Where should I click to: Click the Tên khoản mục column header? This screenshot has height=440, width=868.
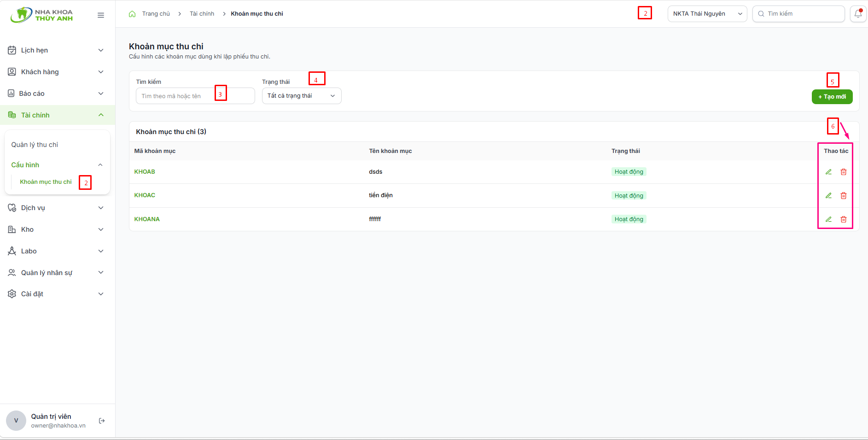click(x=390, y=151)
